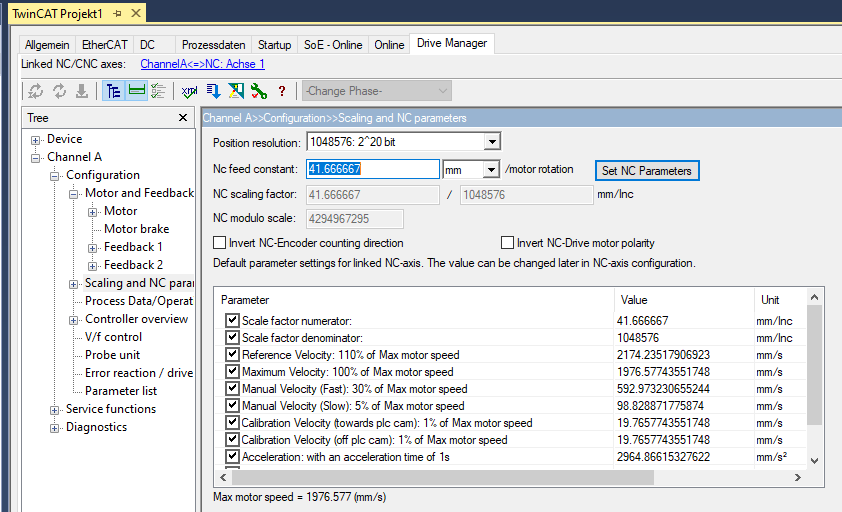This screenshot has height=512, width=842.
Task: Uncheck Calibration Velocity towards plc cam
Action: [232, 422]
